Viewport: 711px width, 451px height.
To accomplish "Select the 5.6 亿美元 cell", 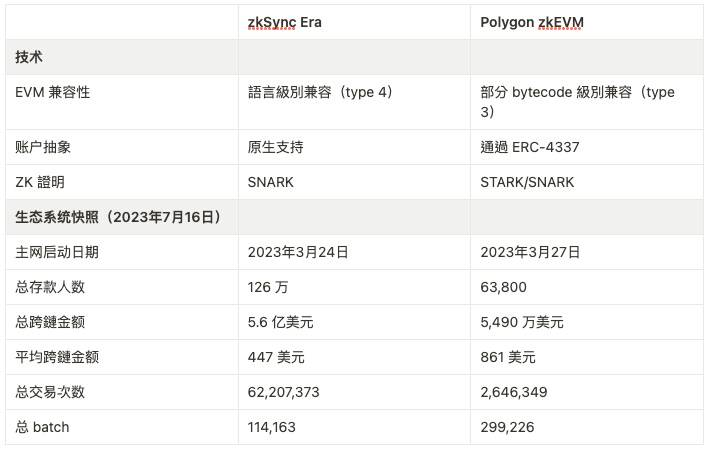I will coord(354,322).
